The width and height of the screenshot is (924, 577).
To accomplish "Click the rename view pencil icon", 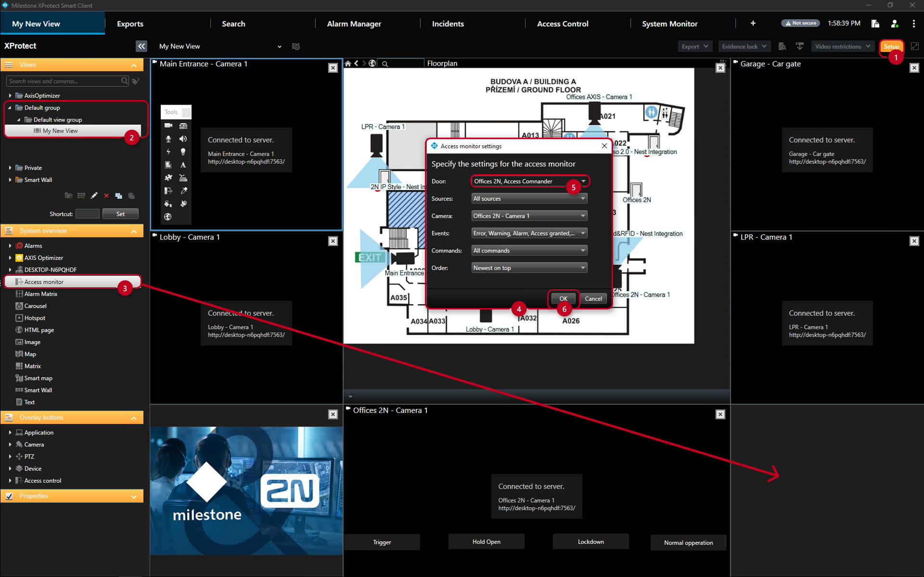I will click(x=94, y=195).
